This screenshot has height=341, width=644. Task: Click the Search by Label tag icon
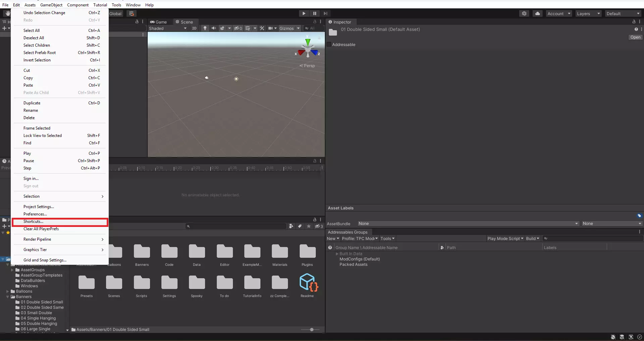(300, 226)
